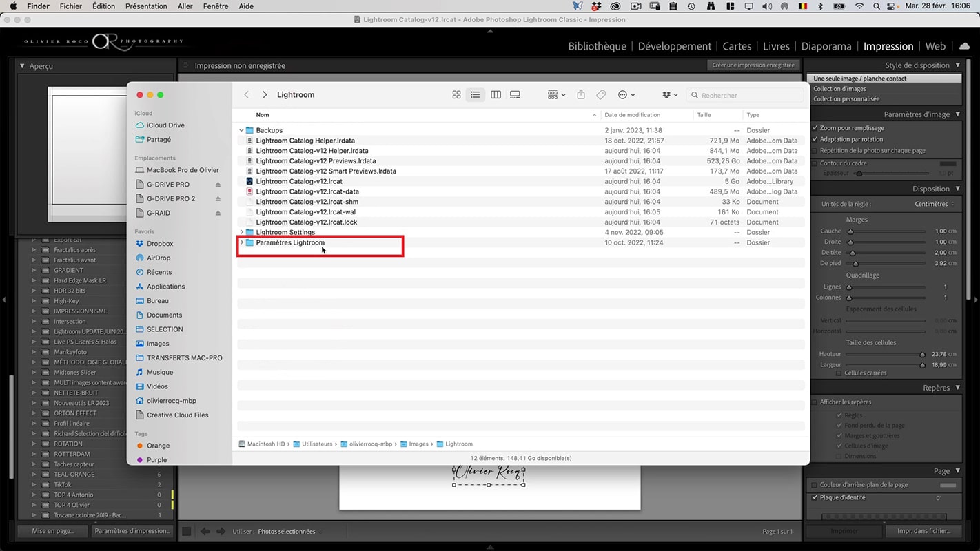980x551 pixels.
Task: Expand the Lightroom Settings folder
Action: [241, 233]
